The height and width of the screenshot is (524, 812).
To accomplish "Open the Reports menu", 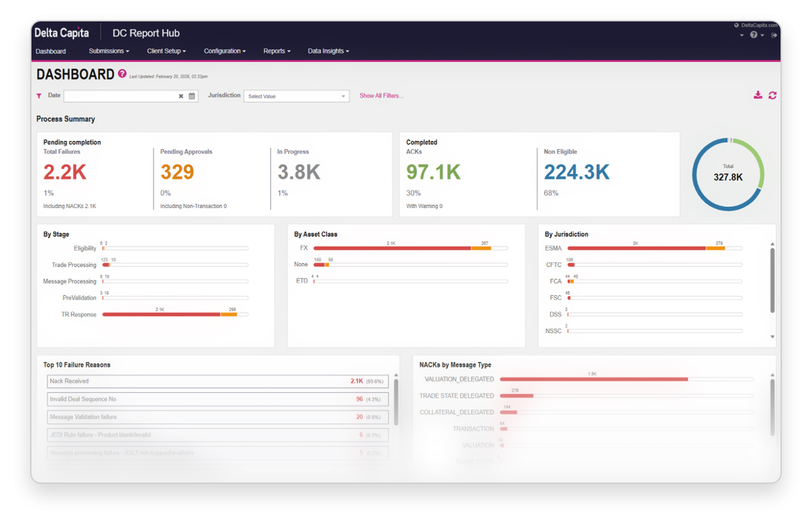I will click(x=276, y=51).
